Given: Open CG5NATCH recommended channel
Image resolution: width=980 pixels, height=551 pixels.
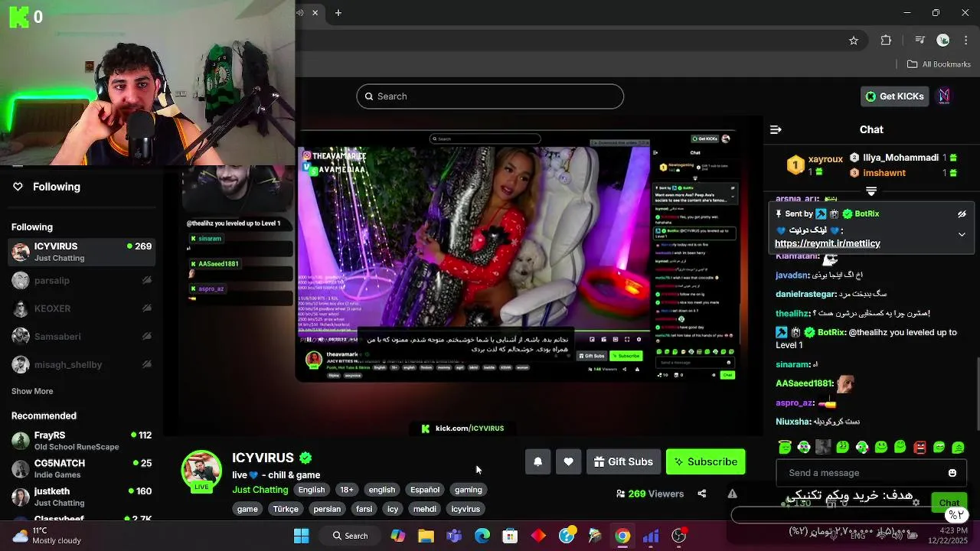Looking at the screenshot, I should click(82, 468).
